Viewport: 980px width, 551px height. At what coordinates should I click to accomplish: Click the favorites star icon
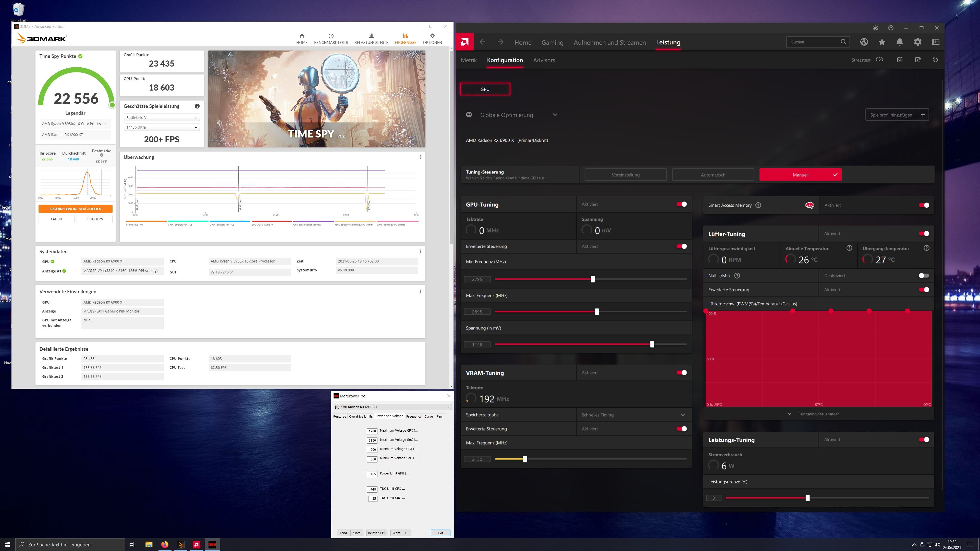click(x=882, y=42)
